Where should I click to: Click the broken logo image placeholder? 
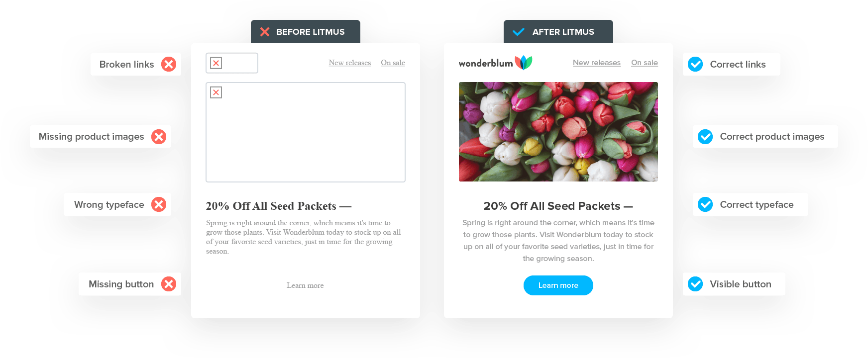point(232,63)
